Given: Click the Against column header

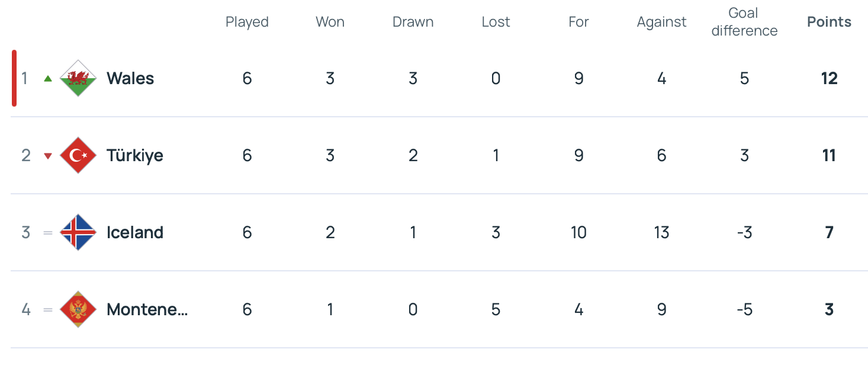Looking at the screenshot, I should (661, 22).
